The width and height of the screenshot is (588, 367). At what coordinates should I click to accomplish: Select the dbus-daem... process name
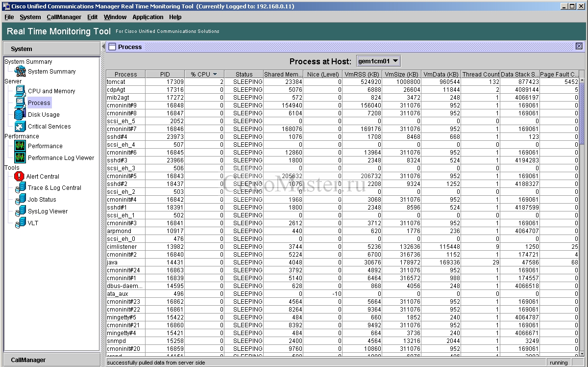pos(125,286)
